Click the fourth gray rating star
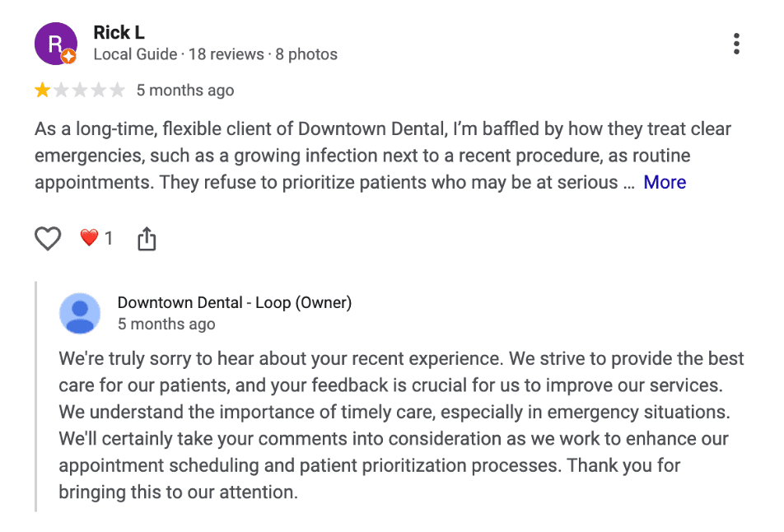784x532 pixels. click(99, 91)
